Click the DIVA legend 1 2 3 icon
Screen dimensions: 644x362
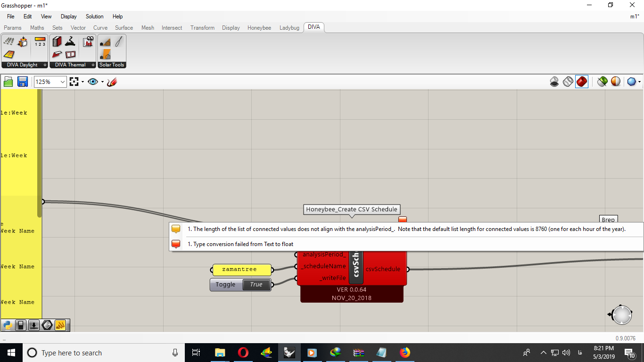[x=40, y=42]
